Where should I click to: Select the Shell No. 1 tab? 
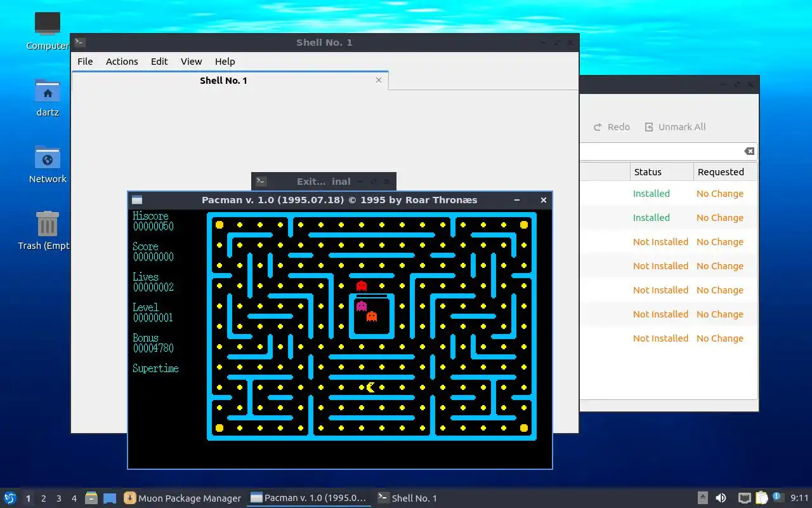[230, 81]
